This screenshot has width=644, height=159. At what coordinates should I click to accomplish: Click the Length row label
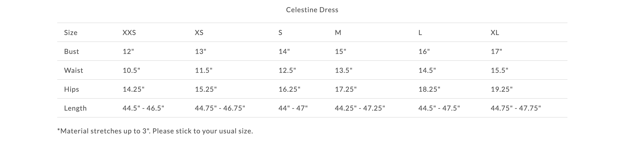[75, 108]
